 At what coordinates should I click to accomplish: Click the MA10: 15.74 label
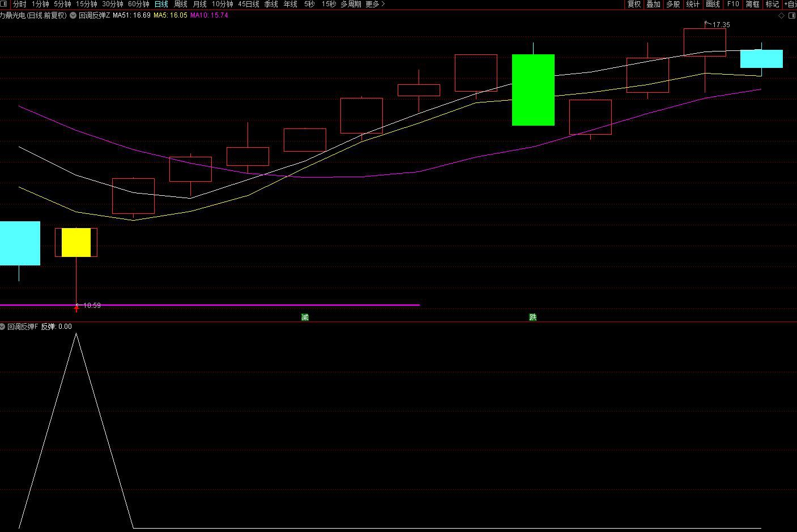[209, 16]
